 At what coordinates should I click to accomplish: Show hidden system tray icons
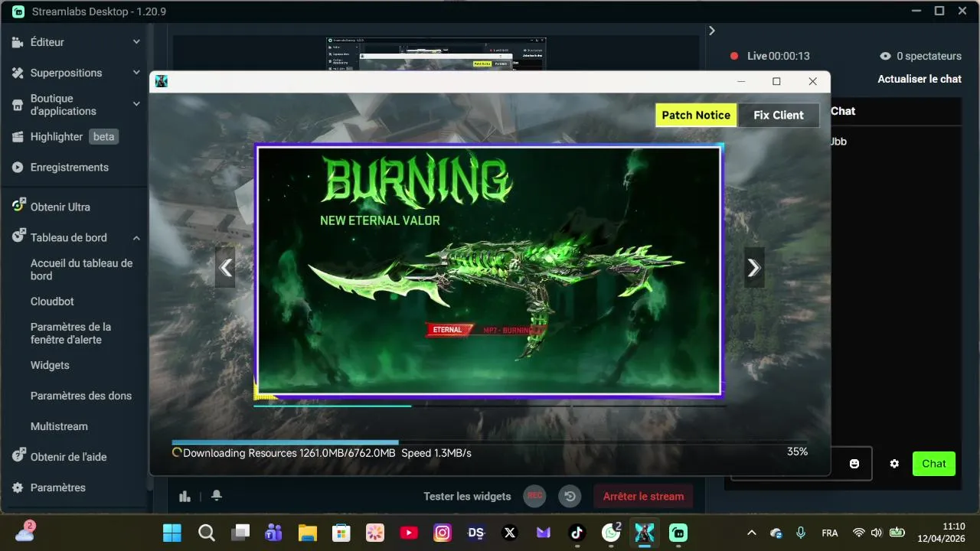[751, 533]
